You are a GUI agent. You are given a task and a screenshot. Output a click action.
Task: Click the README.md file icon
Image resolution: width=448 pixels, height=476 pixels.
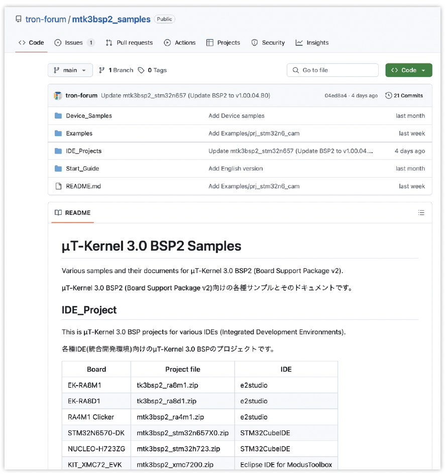(x=58, y=186)
